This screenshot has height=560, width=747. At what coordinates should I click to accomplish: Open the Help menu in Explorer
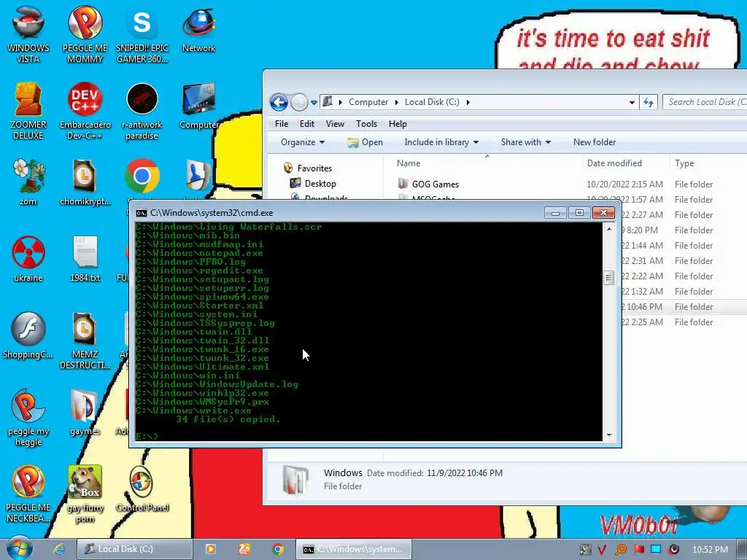click(398, 124)
